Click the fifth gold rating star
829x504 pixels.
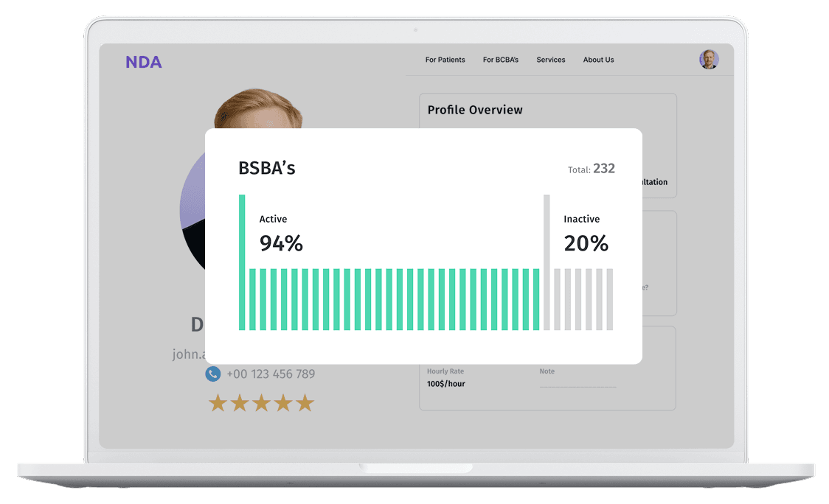click(305, 403)
